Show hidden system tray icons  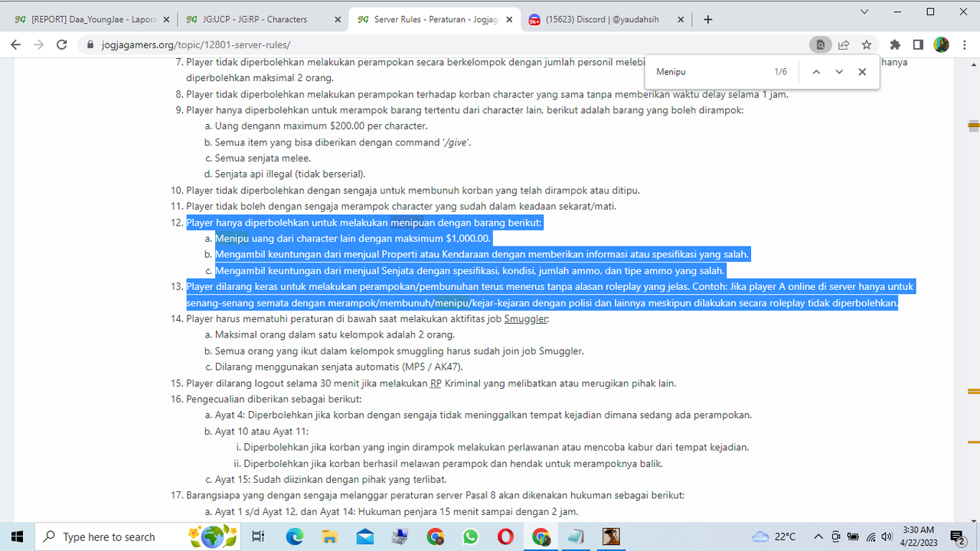pos(818,536)
